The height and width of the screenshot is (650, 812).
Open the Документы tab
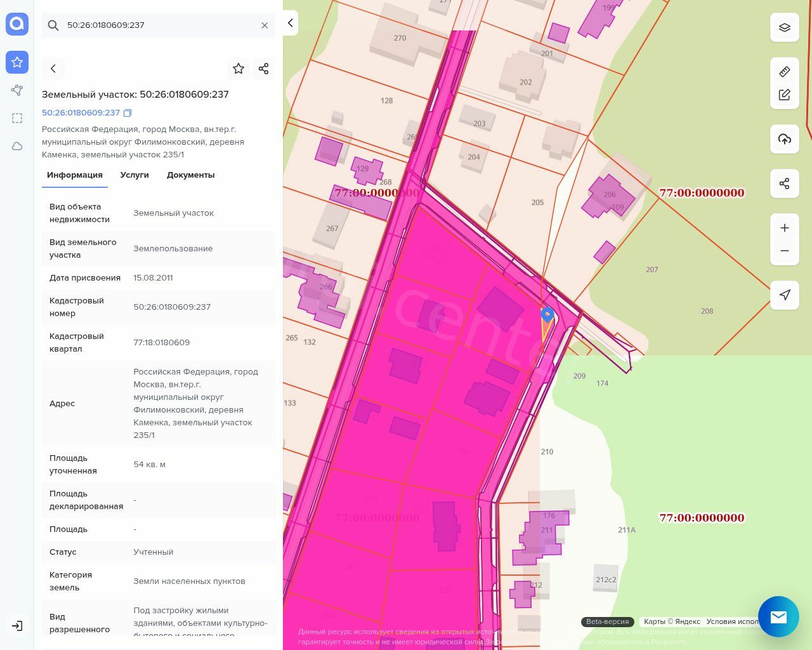pyautogui.click(x=190, y=175)
